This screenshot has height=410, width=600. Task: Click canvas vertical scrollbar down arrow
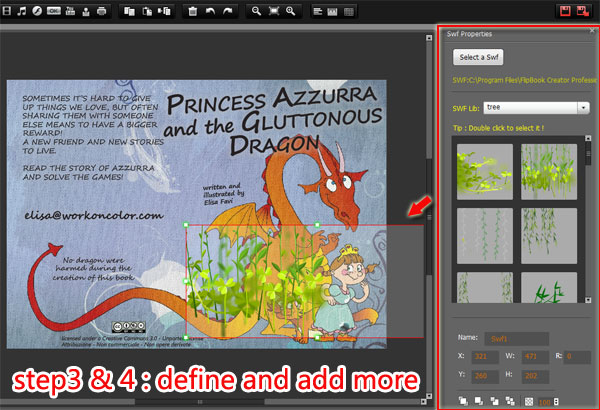[429, 396]
